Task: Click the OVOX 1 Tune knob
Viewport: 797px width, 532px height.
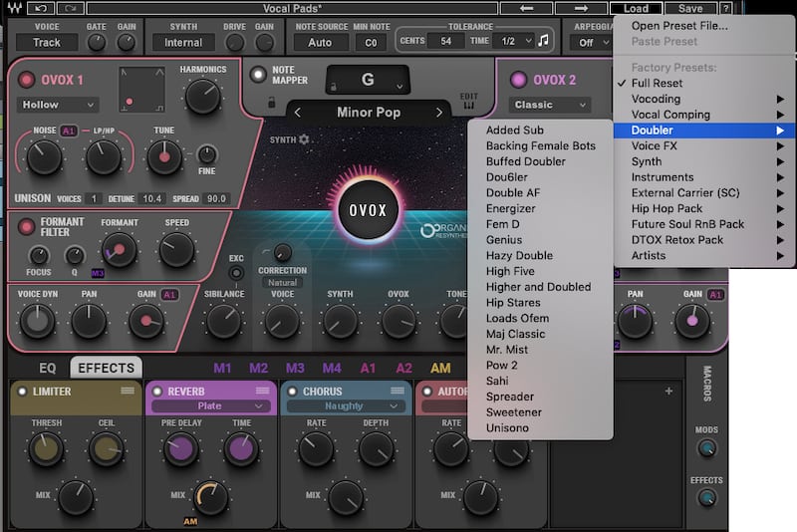Action: (x=164, y=157)
